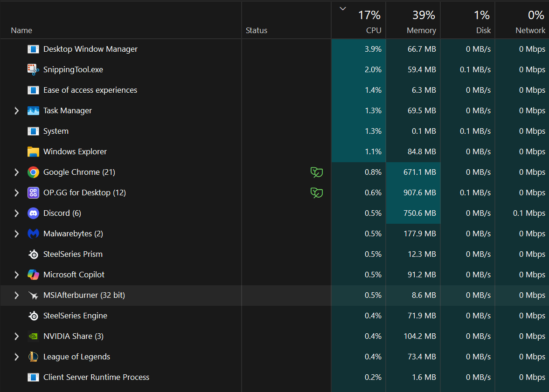The width and height of the screenshot is (549, 392).
Task: Click the League of Legends icon
Action: point(33,357)
